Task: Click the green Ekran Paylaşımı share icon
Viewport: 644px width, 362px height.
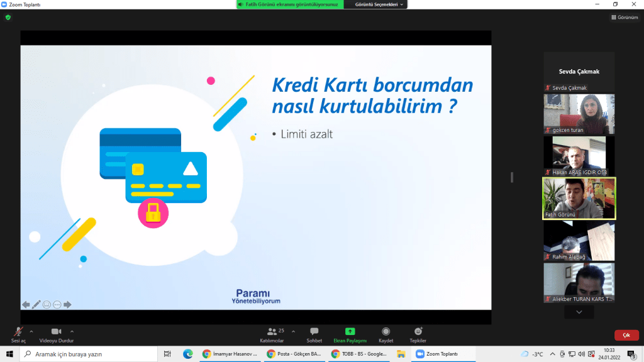Action: [x=350, y=332]
